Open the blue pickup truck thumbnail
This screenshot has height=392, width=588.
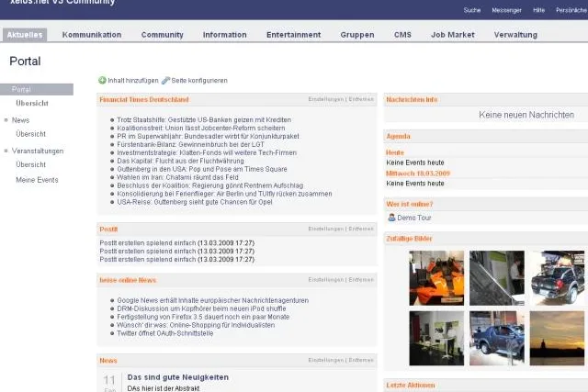[x=497, y=338]
